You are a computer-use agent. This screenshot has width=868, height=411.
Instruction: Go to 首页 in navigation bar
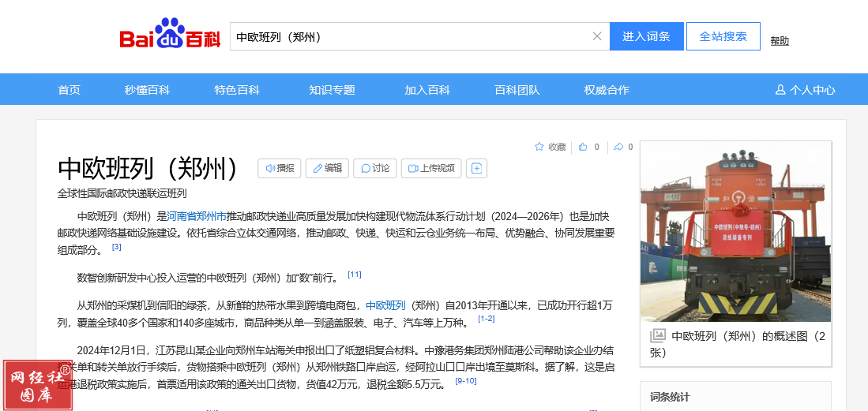[x=70, y=90]
